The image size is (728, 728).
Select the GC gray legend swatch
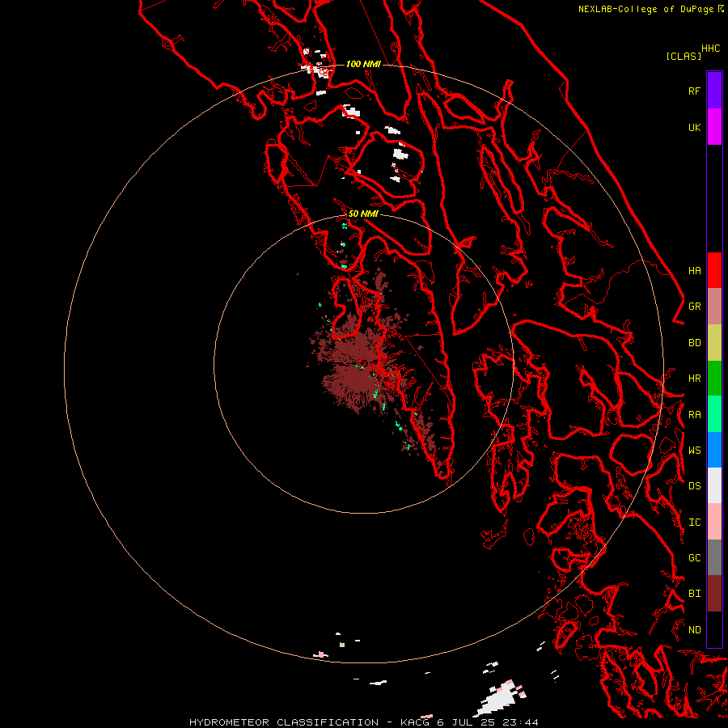pos(714,557)
